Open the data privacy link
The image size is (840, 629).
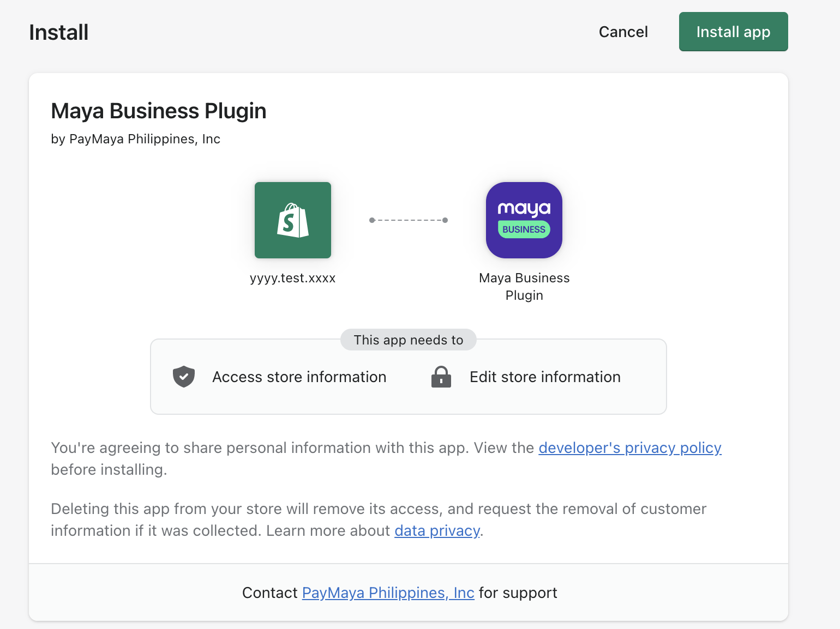click(437, 530)
